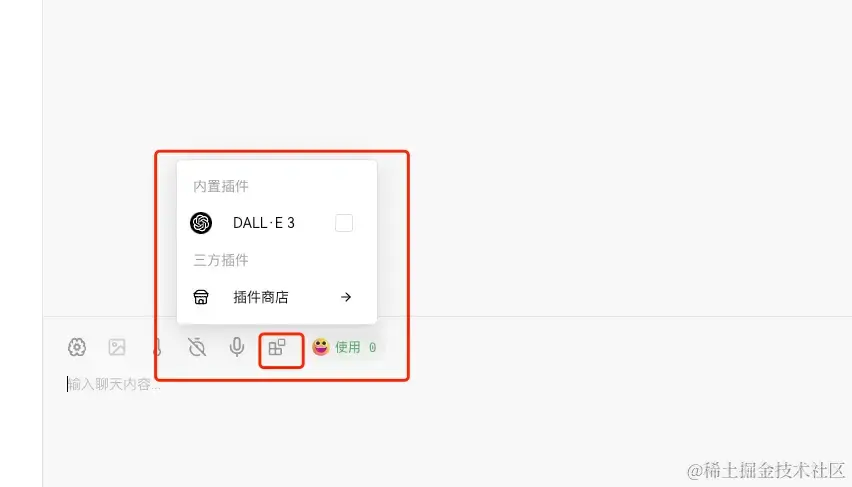Screen dimensions: 852x487
Task: Click the 稀土掘金技术社区 watermark
Action: point(766,470)
